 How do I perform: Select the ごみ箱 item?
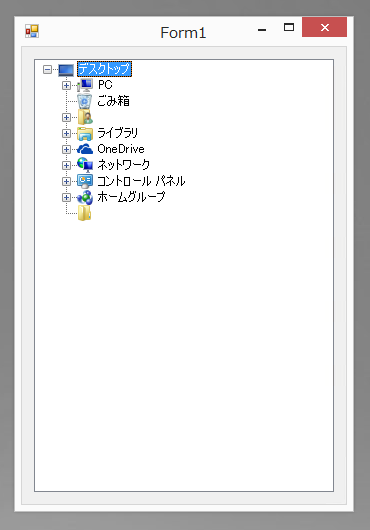pyautogui.click(x=113, y=101)
